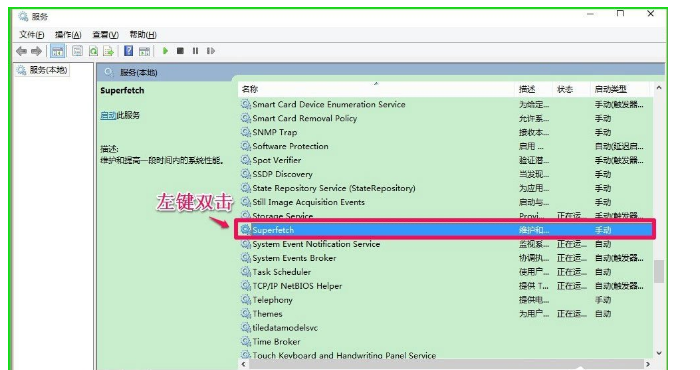
Task: Restart service with restart icon
Action: [x=211, y=51]
